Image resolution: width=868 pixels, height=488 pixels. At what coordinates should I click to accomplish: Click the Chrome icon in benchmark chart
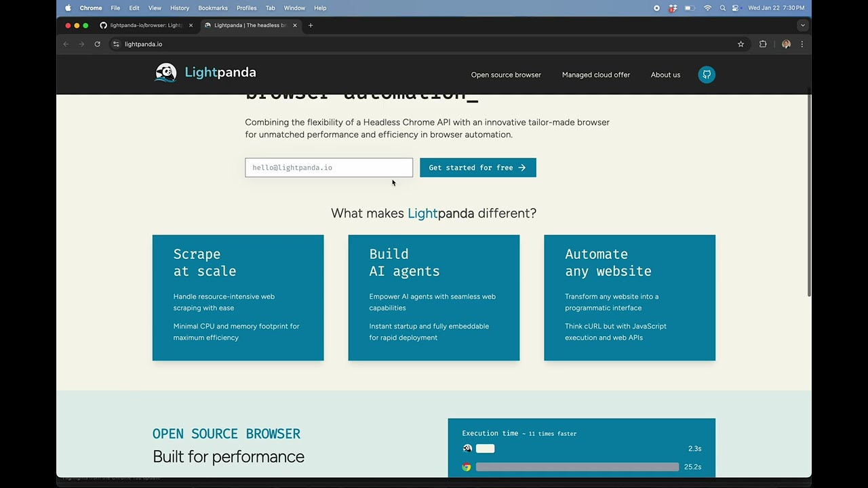(467, 467)
